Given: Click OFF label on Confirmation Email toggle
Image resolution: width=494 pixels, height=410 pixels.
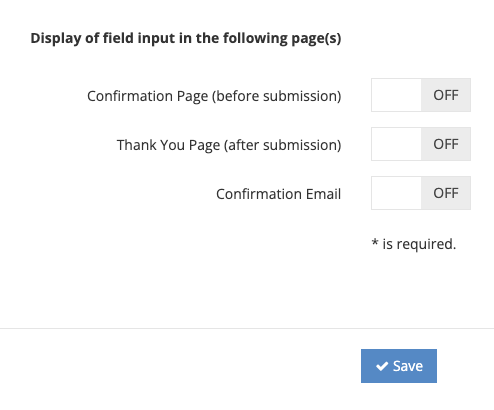Looking at the screenshot, I should (446, 193).
